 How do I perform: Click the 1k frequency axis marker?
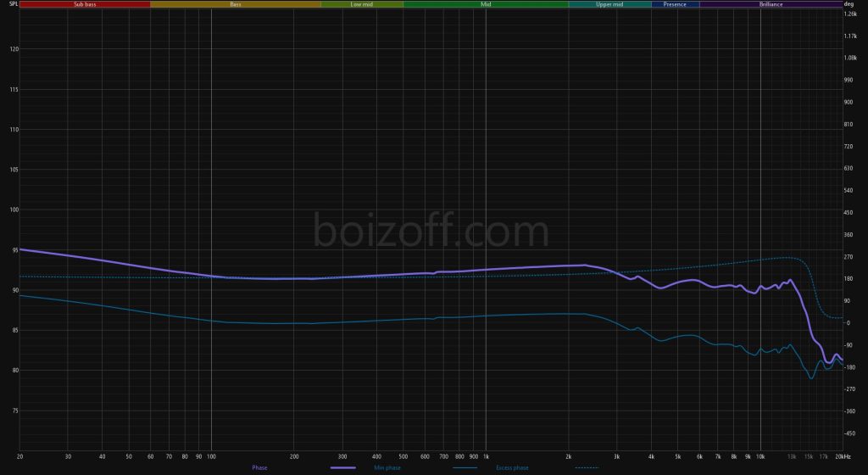pyautogui.click(x=486, y=456)
